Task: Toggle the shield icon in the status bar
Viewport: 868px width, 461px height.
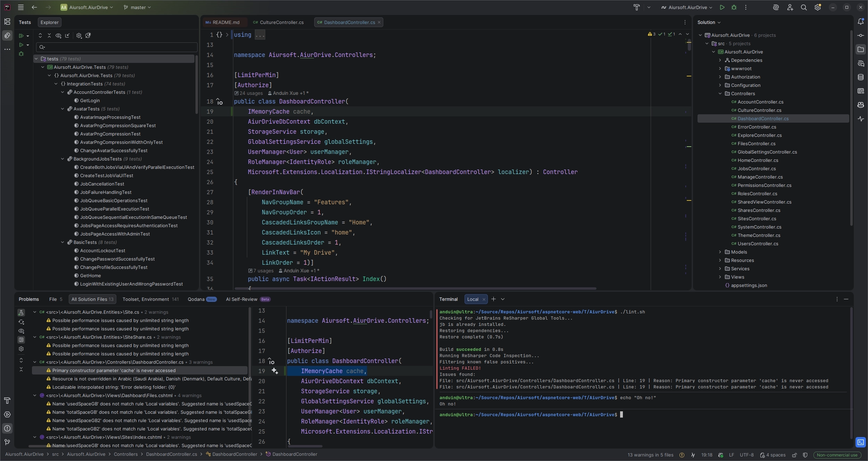Action: pos(805,455)
